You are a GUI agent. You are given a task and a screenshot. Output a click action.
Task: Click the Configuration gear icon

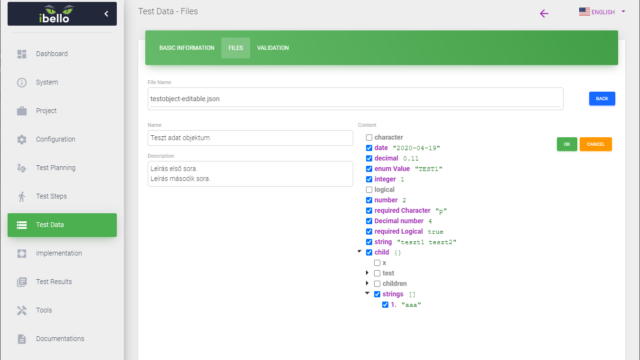coord(22,139)
